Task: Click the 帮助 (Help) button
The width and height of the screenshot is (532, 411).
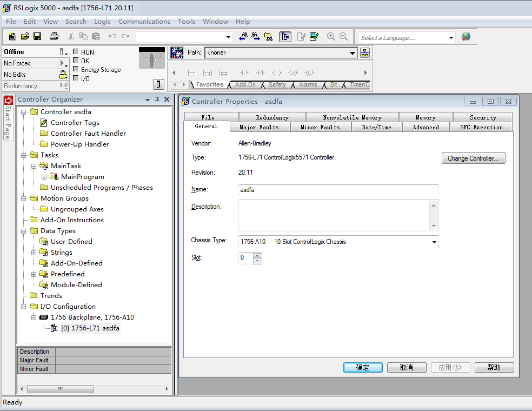Action: (x=494, y=367)
